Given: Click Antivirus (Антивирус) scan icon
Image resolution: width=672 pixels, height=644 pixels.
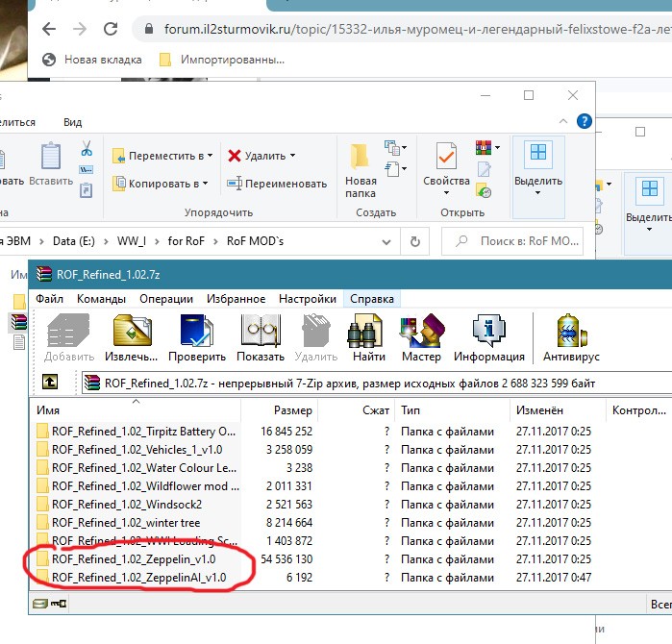Looking at the screenshot, I should tap(572, 331).
